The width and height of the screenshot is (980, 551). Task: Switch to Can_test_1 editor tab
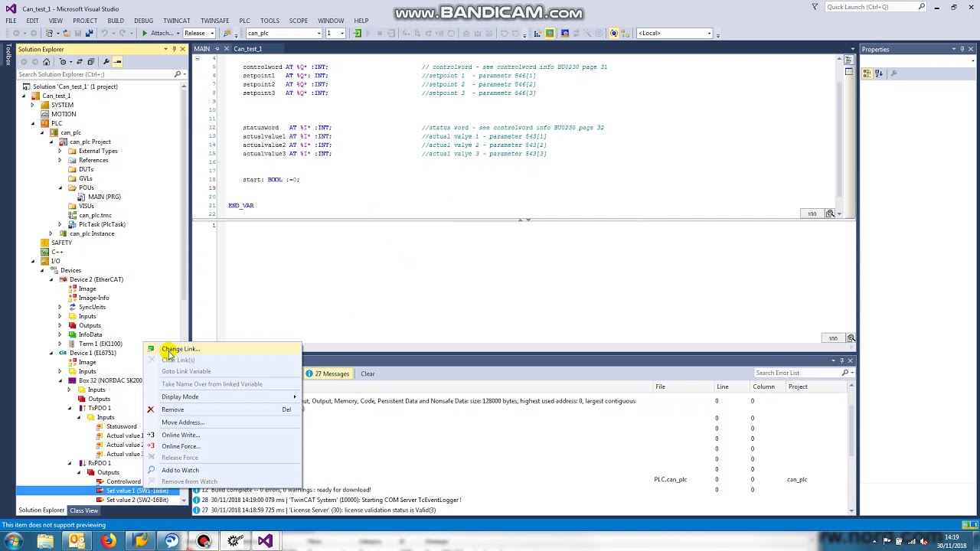click(247, 49)
